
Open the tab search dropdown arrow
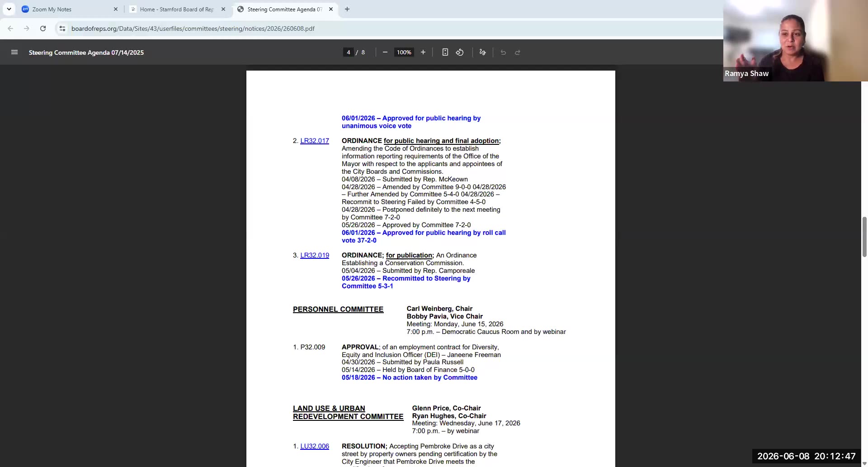[9, 9]
